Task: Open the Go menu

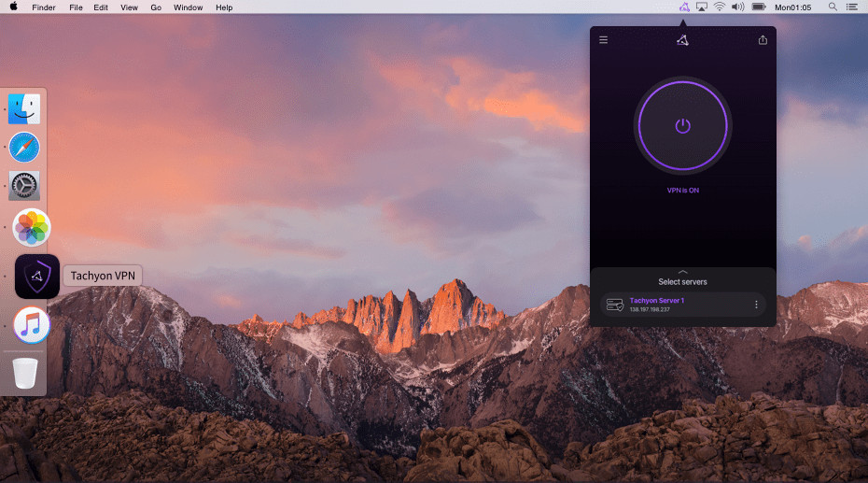Action: 156,7
